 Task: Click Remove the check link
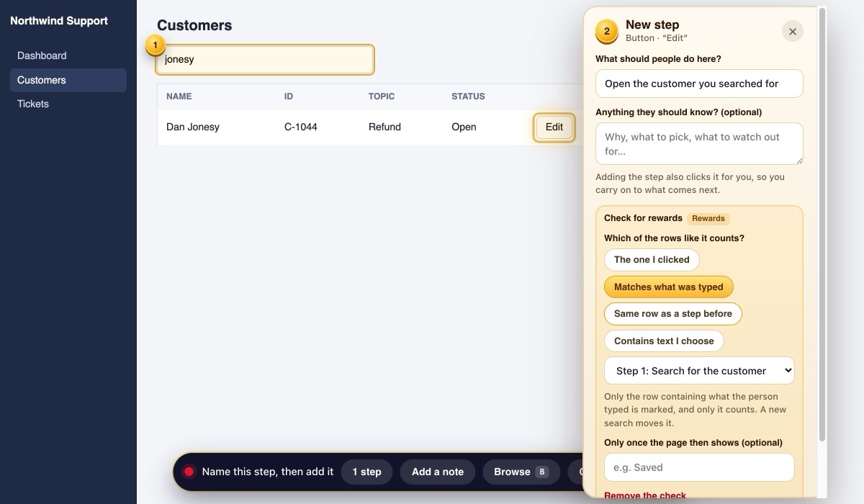pos(645,495)
